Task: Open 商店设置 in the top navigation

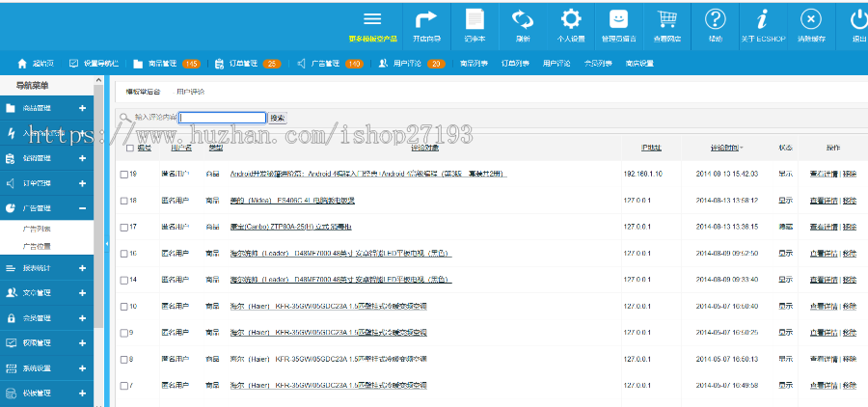Action: (639, 64)
